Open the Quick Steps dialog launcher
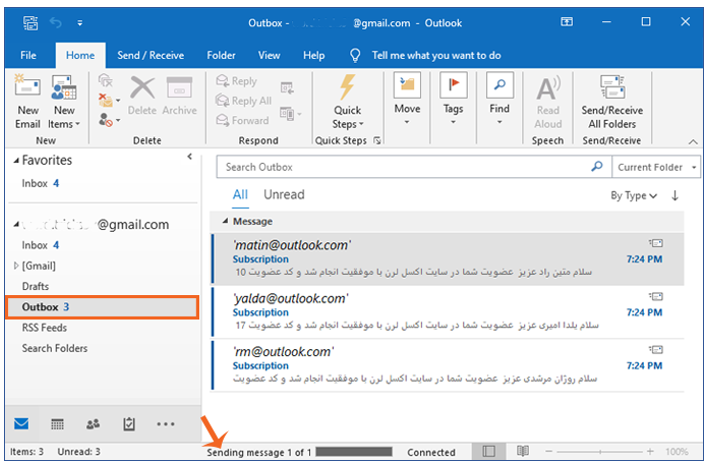 pyautogui.click(x=377, y=141)
